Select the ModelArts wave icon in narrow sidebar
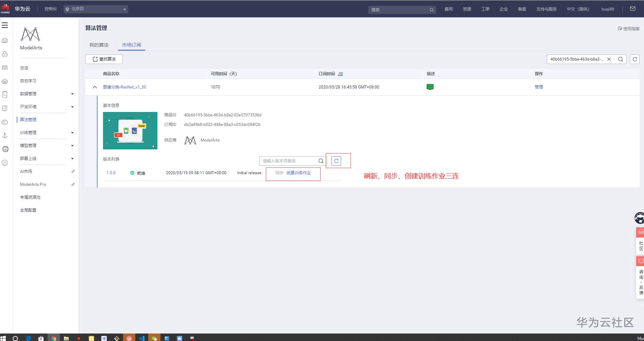 tap(5, 68)
